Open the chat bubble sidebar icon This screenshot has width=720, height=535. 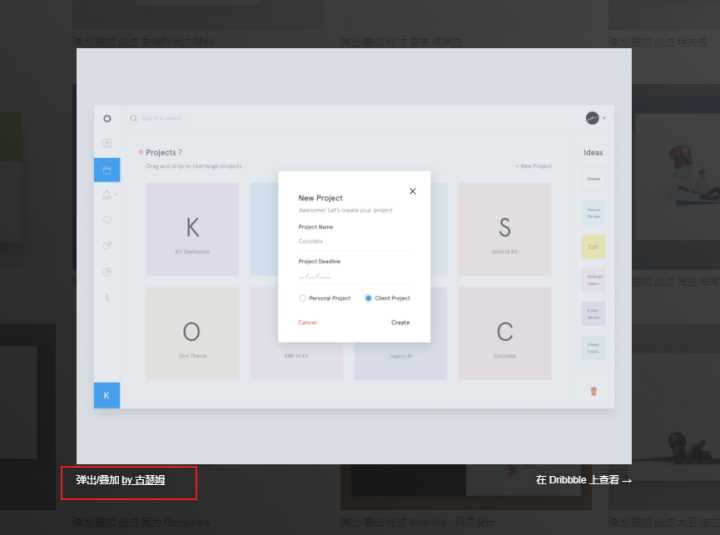tap(107, 220)
